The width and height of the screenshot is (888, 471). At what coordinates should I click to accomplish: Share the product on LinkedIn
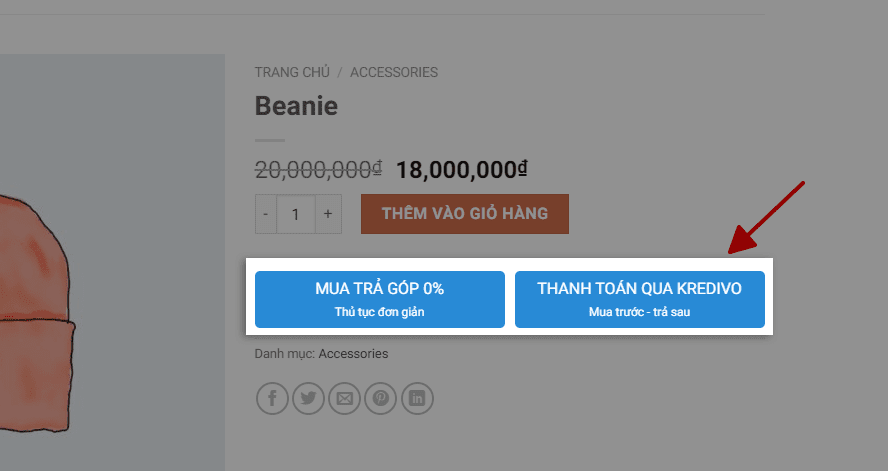pos(417,399)
